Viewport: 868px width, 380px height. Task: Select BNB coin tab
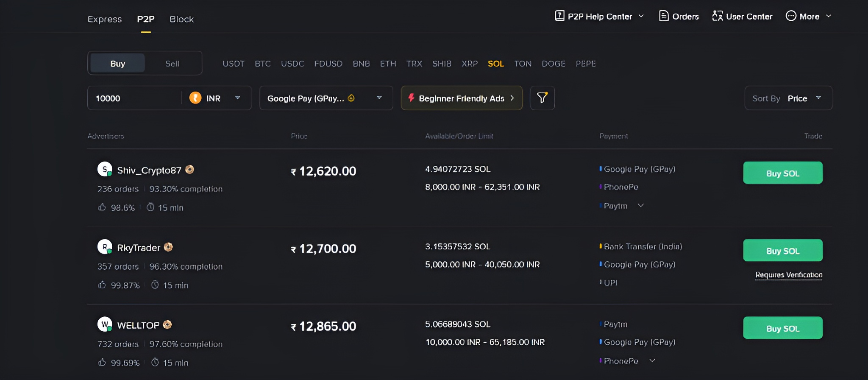click(x=361, y=64)
